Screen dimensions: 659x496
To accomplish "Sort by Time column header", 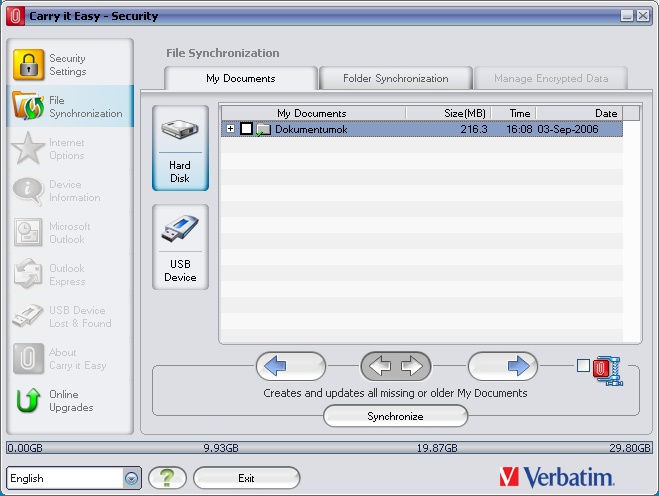I will (514, 113).
